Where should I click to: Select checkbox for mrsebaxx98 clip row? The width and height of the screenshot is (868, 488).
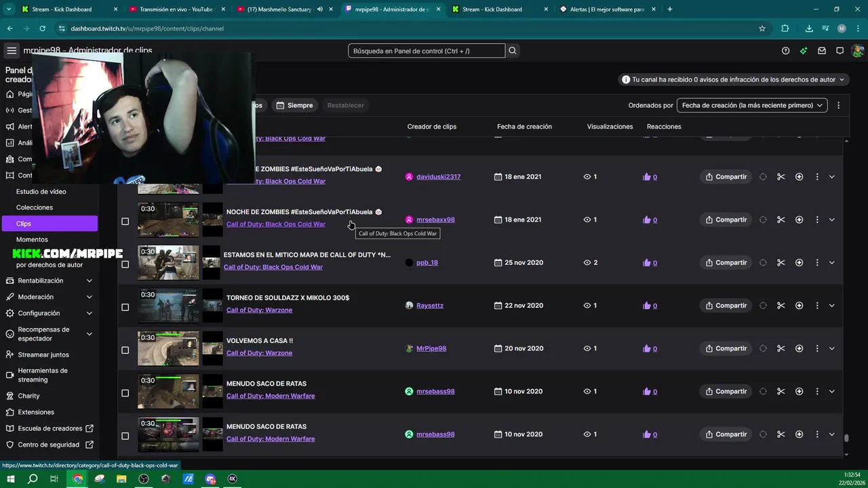click(125, 222)
